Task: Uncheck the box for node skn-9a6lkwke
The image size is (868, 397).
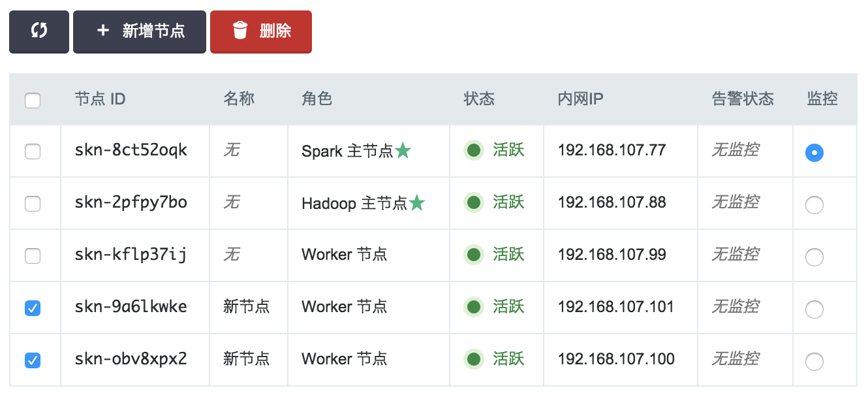Action: [x=33, y=308]
